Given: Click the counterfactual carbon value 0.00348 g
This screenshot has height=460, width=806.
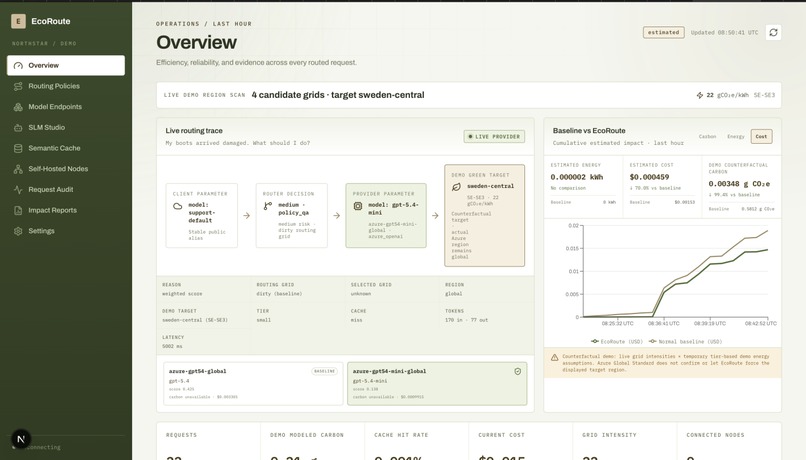Looking at the screenshot, I should coord(739,183).
